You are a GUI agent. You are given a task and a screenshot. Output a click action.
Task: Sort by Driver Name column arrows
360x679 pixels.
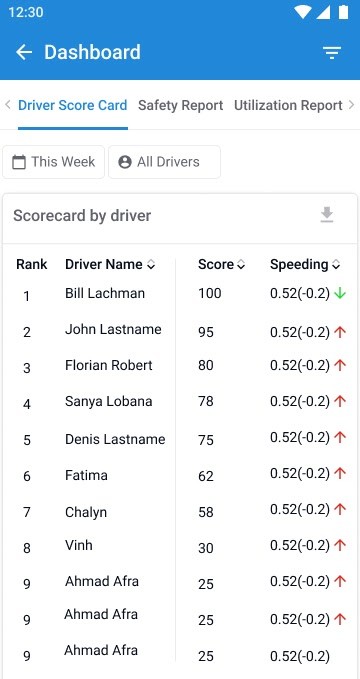151,265
